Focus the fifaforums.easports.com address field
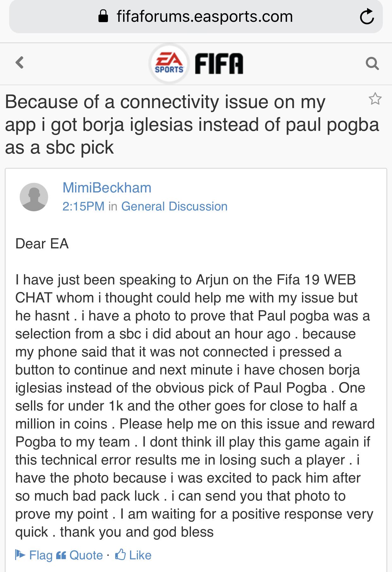 [205, 16]
